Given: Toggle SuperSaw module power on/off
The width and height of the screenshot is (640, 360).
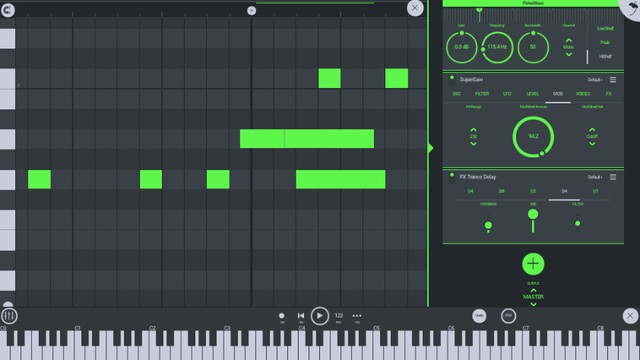Looking at the screenshot, I should [451, 78].
